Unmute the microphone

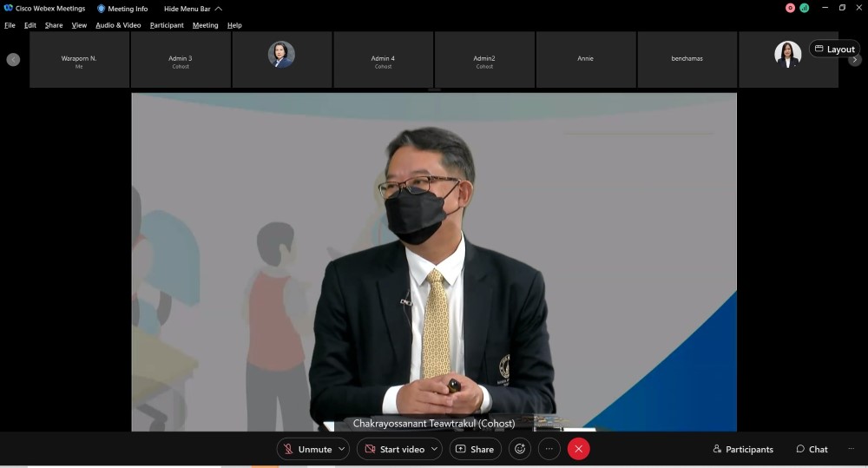tap(307, 449)
